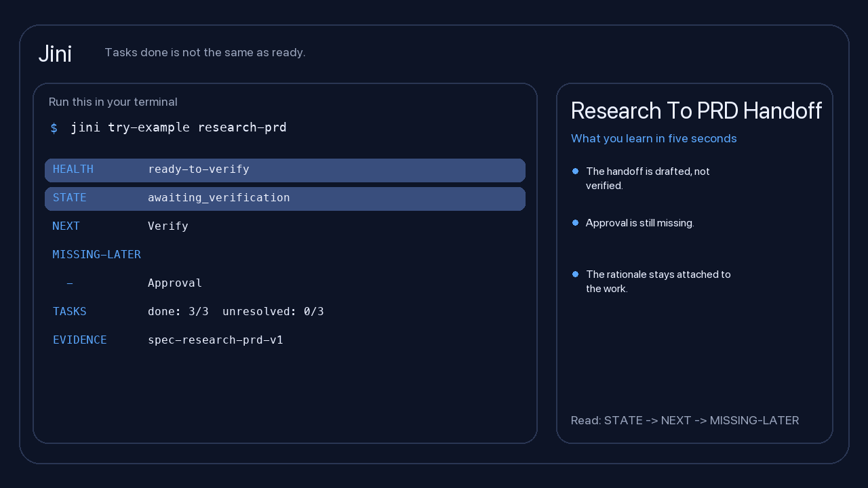Click the dash before Approval
The height and width of the screenshot is (488, 868).
click(x=70, y=283)
